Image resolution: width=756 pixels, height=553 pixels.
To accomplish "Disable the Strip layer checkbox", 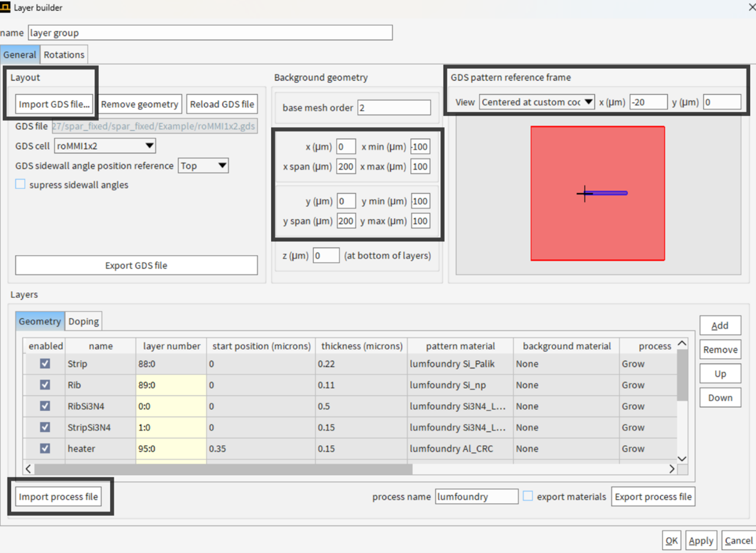I will tap(45, 363).
